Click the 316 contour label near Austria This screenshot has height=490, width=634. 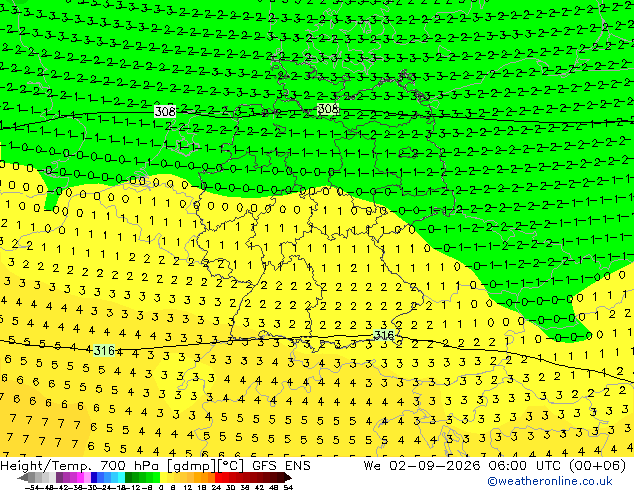[x=383, y=335]
